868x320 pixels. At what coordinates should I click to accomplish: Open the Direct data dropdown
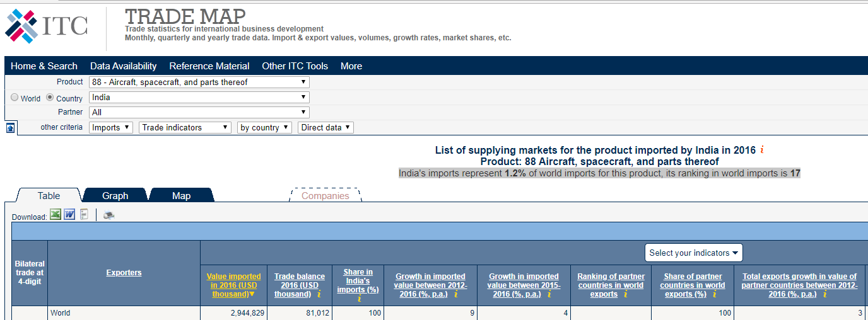click(326, 127)
